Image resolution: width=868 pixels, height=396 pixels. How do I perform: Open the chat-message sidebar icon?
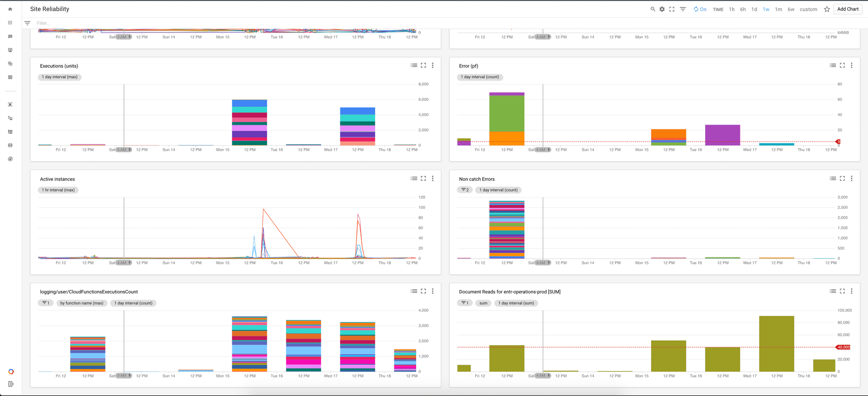click(x=10, y=36)
